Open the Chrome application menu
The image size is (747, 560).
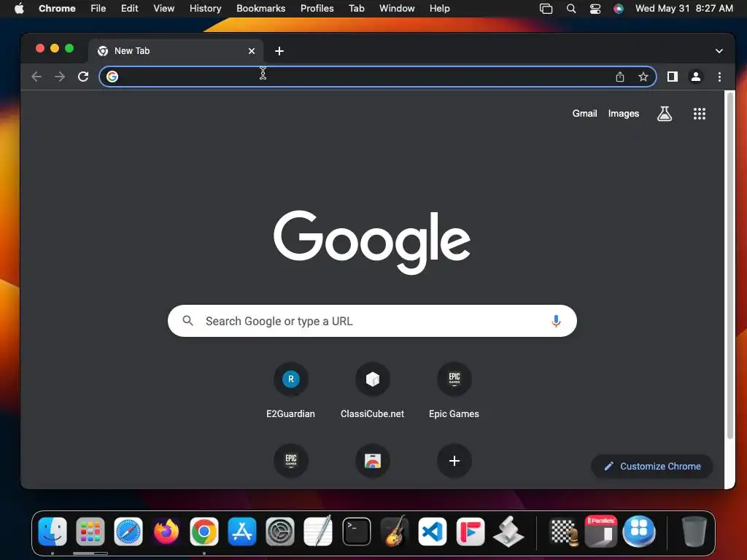pos(57,9)
